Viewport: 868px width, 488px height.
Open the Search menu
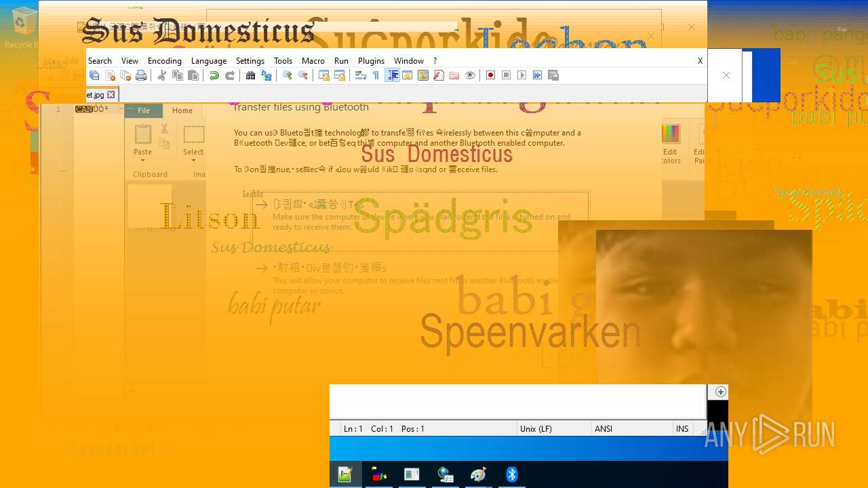click(100, 61)
